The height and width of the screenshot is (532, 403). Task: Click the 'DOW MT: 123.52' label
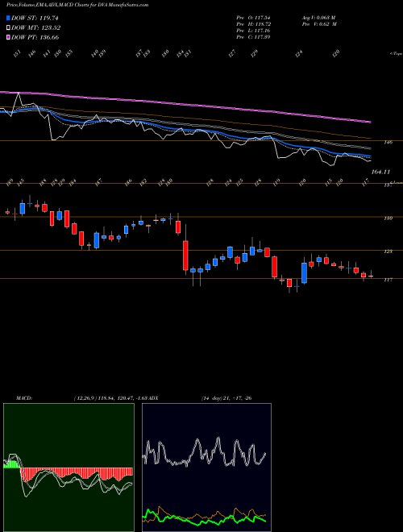coord(35,28)
